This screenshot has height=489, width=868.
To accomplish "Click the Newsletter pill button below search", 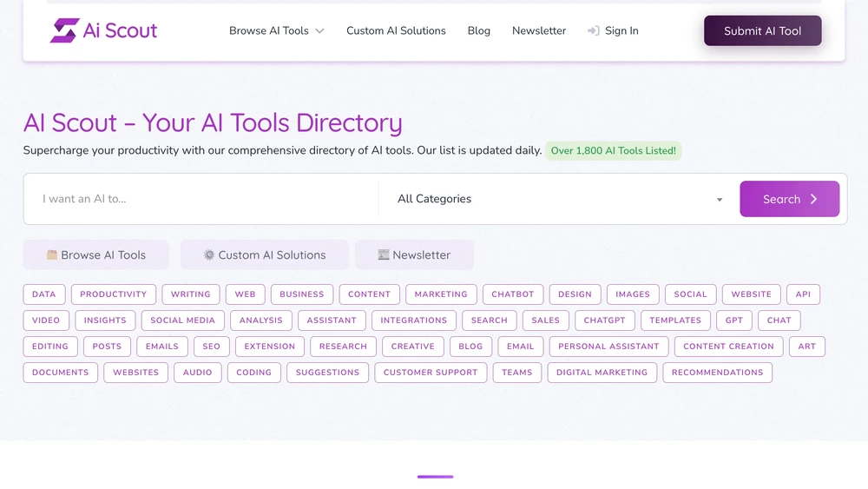I will click(x=414, y=254).
